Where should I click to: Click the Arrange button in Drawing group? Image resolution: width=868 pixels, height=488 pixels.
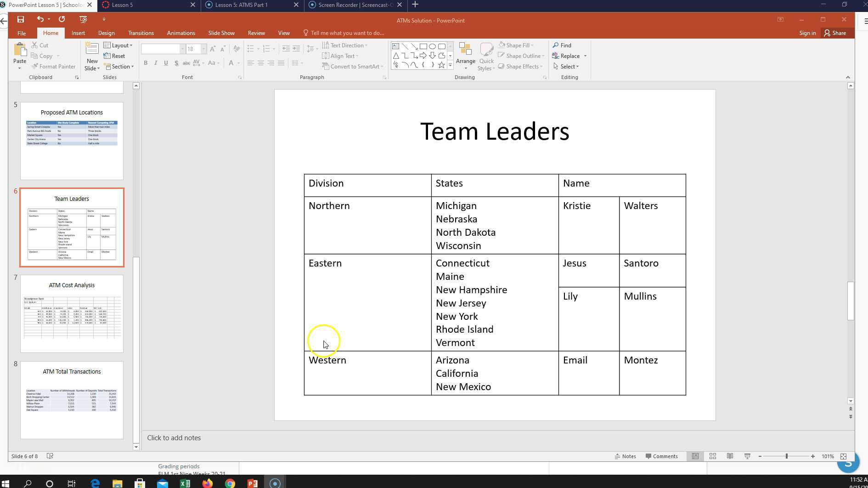click(x=465, y=56)
